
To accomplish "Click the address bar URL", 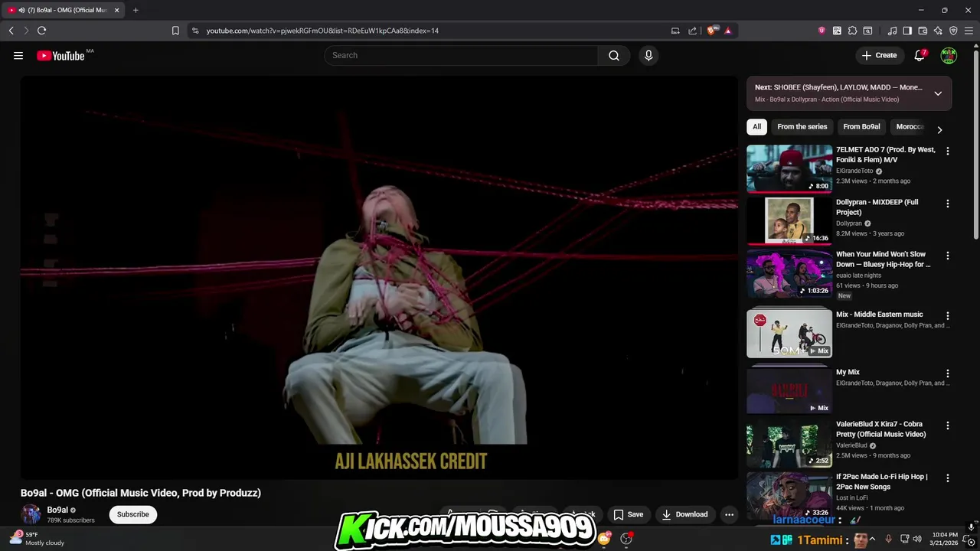I will [x=322, y=31].
